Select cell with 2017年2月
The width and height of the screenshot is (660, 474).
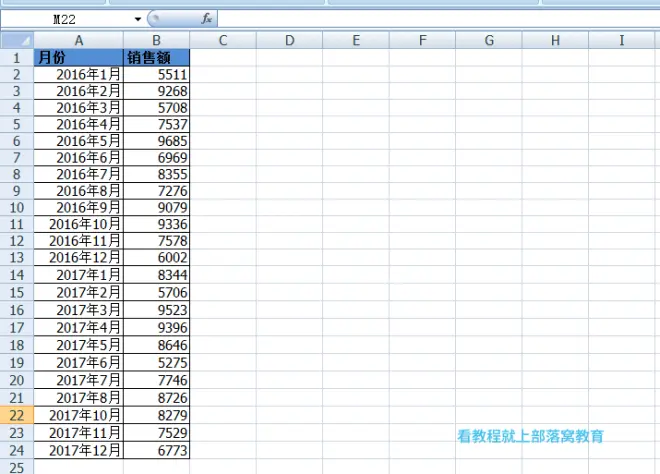(x=79, y=293)
